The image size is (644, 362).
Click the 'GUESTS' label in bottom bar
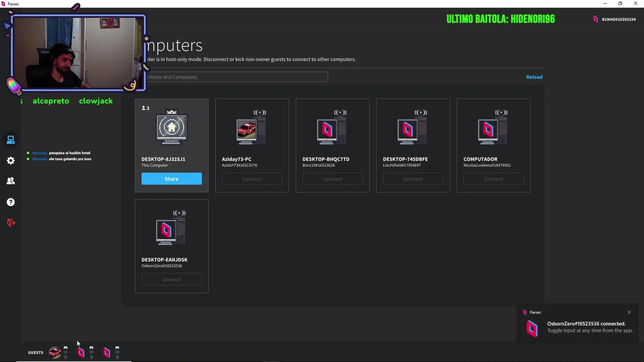click(x=36, y=352)
